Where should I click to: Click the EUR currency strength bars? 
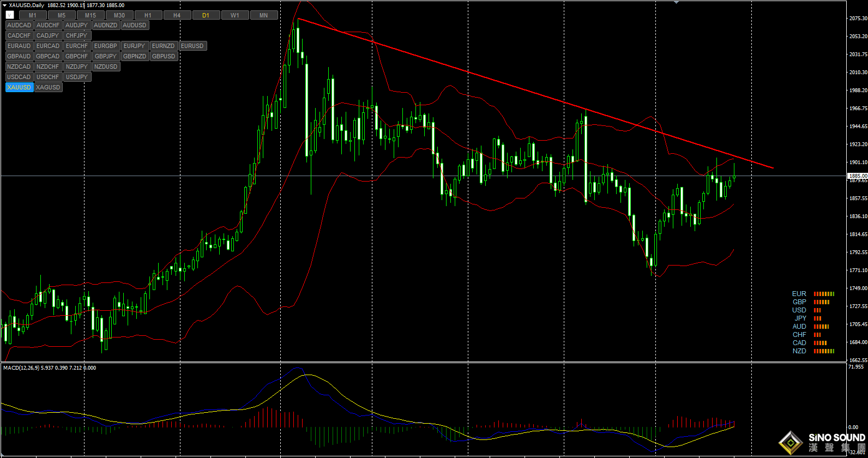[x=824, y=294]
